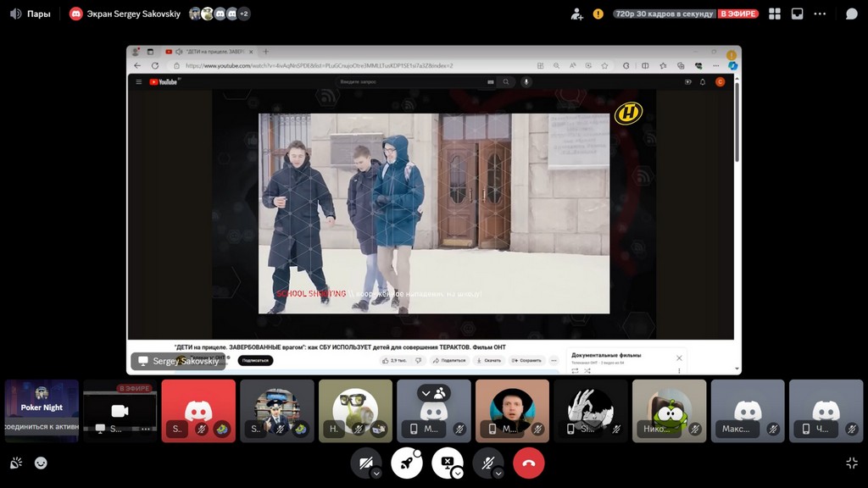Open the emoji reactions smiley icon
The height and width of the screenshot is (488, 868).
[x=41, y=463]
